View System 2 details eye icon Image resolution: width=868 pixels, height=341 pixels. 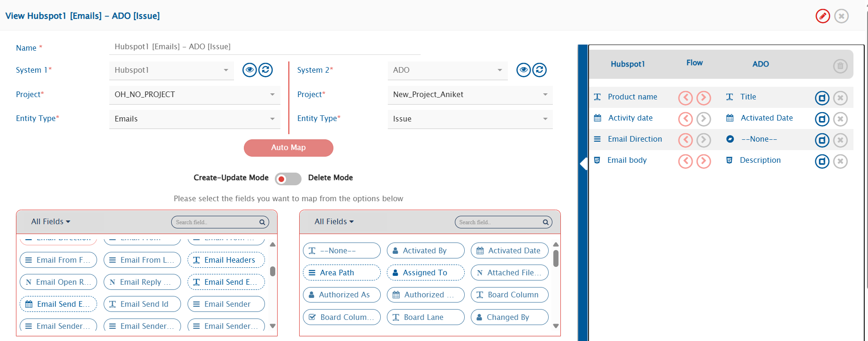coord(523,70)
